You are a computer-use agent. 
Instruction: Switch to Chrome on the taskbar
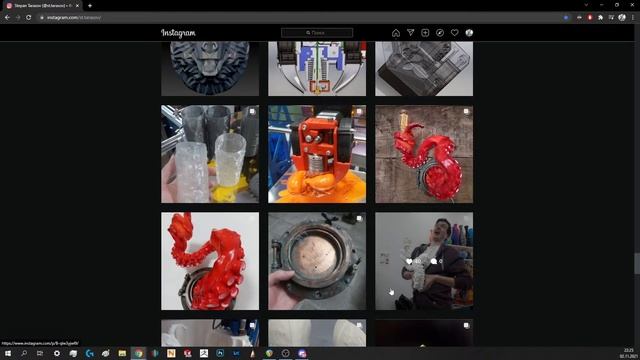point(139,353)
